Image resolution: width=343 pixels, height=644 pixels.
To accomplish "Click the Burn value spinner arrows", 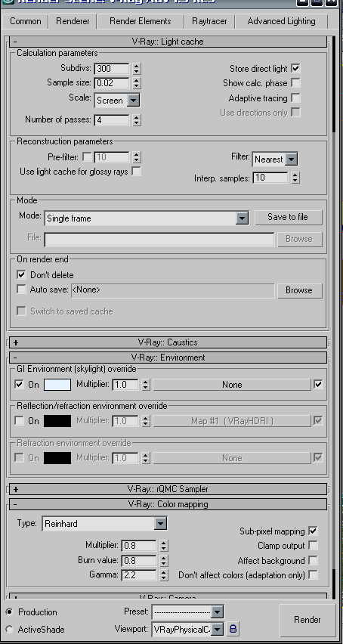I will [x=164, y=560].
